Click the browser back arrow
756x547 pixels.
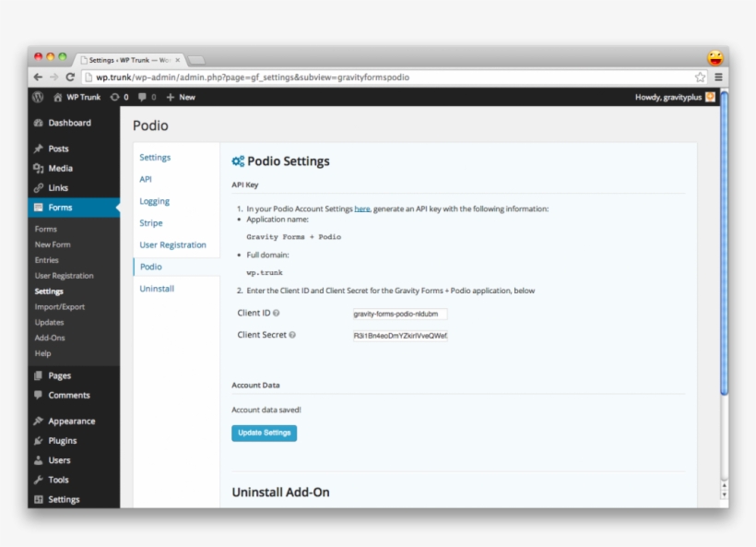[x=38, y=77]
